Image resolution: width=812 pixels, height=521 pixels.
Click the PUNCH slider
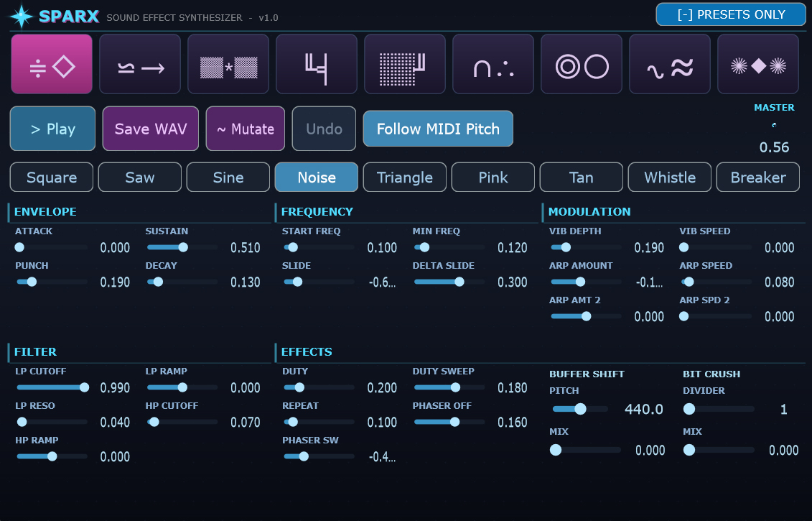coord(52,282)
